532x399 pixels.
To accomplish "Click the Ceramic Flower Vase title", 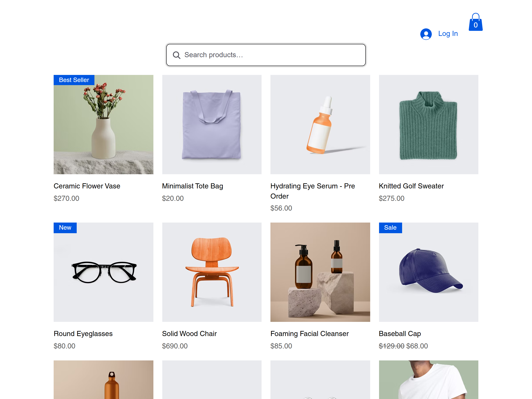I will [87, 186].
